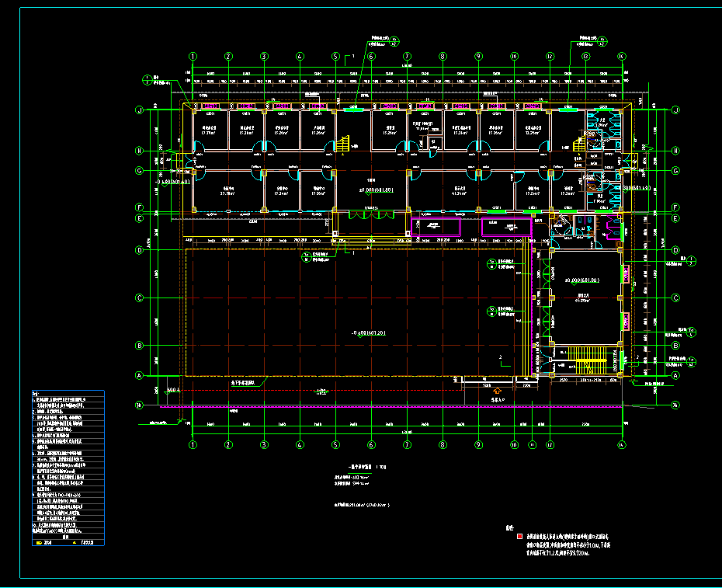Select the magenta boundary line along the bottom
Viewport: 722px width, 588px height.
(x=391, y=407)
